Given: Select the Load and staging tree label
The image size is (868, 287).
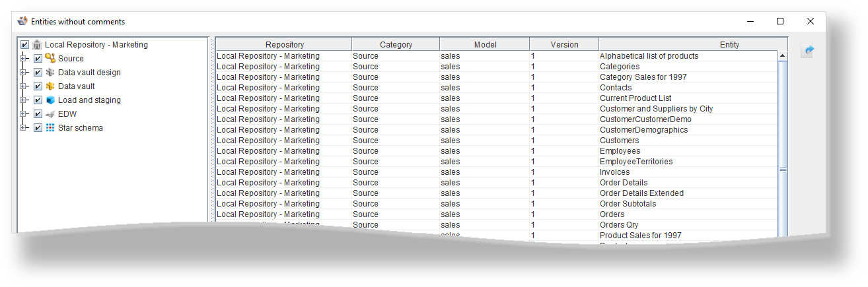Looking at the screenshot, I should pos(89,100).
